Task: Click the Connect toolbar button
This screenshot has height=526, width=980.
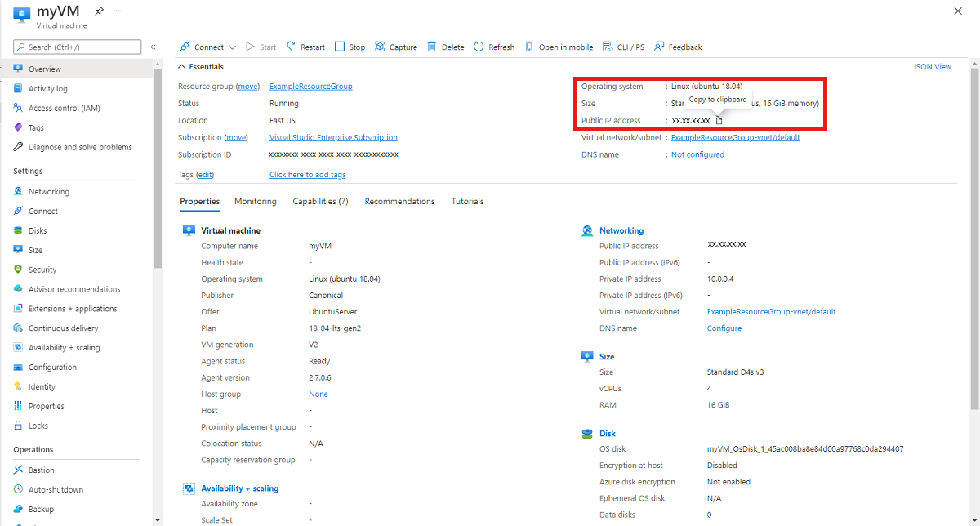Action: click(202, 47)
